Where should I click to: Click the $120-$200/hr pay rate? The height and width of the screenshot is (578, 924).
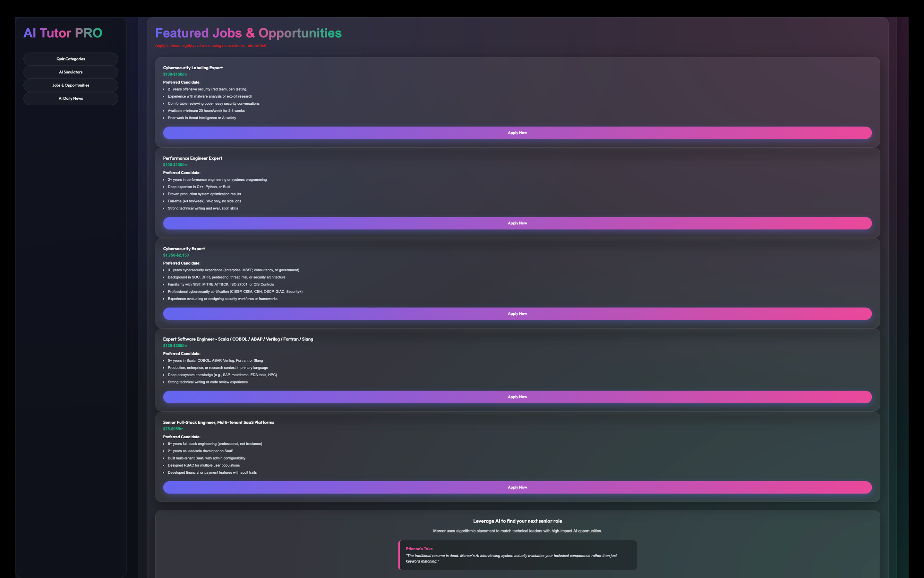pyautogui.click(x=175, y=346)
